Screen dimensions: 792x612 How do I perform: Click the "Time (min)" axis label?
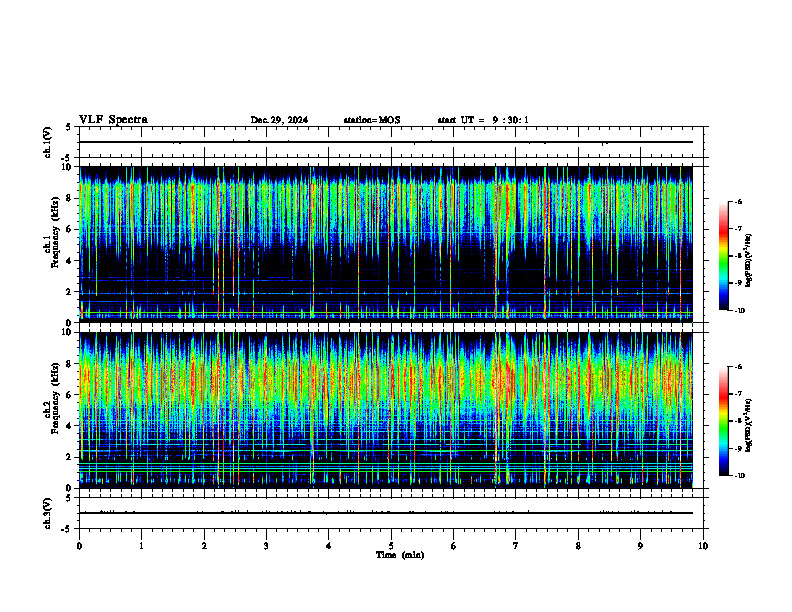pyautogui.click(x=400, y=555)
